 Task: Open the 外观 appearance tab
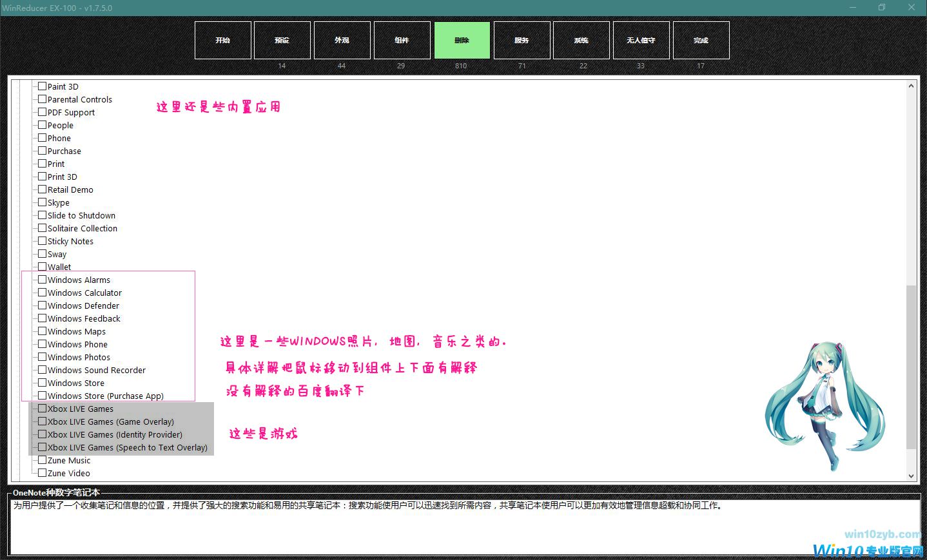click(x=342, y=40)
